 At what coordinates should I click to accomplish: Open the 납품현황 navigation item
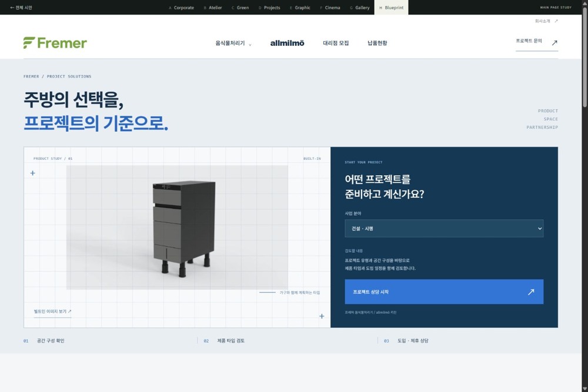pyautogui.click(x=377, y=43)
